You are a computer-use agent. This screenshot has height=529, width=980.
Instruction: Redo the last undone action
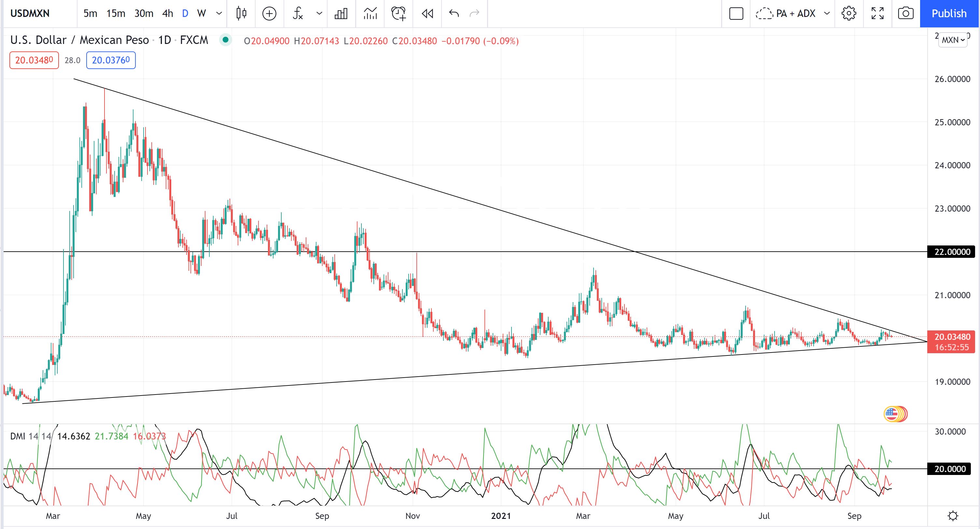pos(474,13)
